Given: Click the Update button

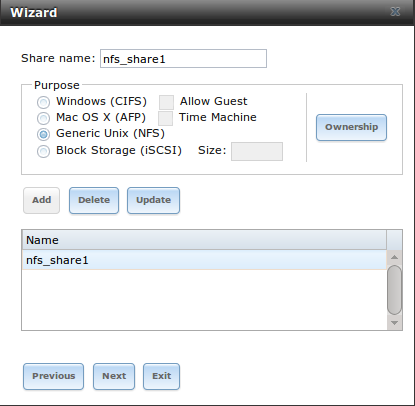Looking at the screenshot, I should pos(153,200).
